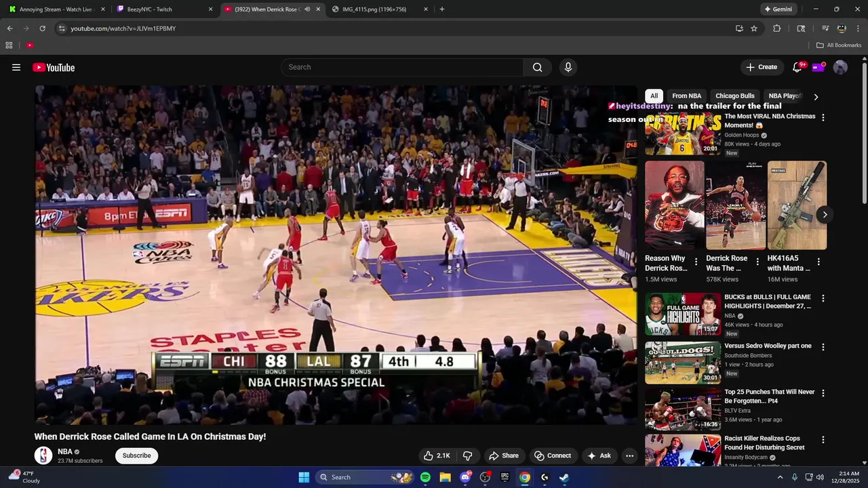The image size is (868, 488).
Task: Go to YouTube home via the logo
Action: [x=54, y=67]
